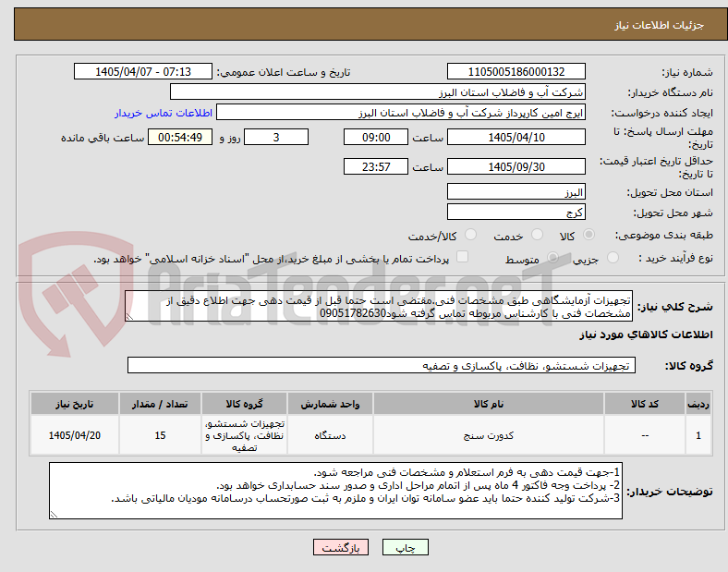
Task: Click the goods group cell in row 1
Action: (244, 435)
